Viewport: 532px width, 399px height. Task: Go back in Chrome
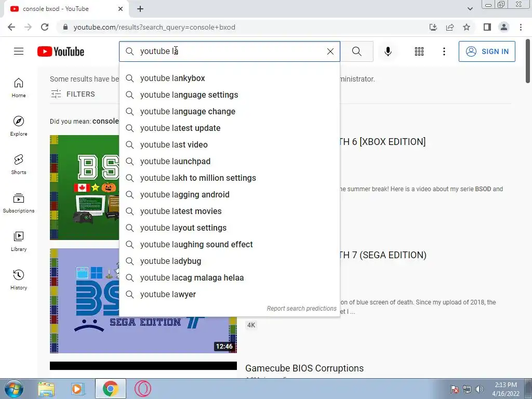(x=11, y=27)
